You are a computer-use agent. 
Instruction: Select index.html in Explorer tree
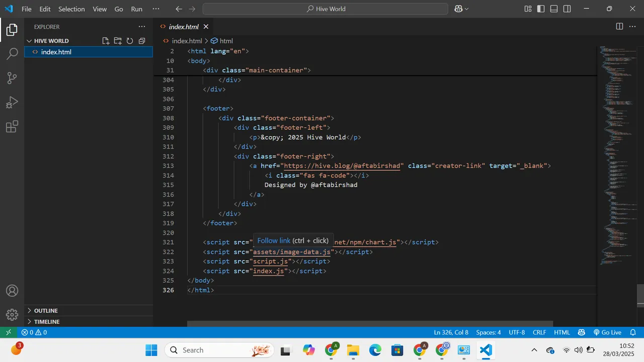pos(89,52)
